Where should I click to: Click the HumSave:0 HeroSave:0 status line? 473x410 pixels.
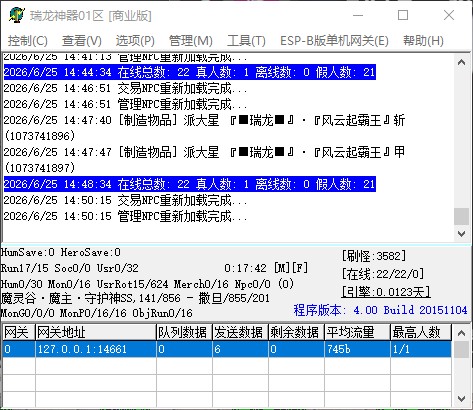tap(61, 252)
